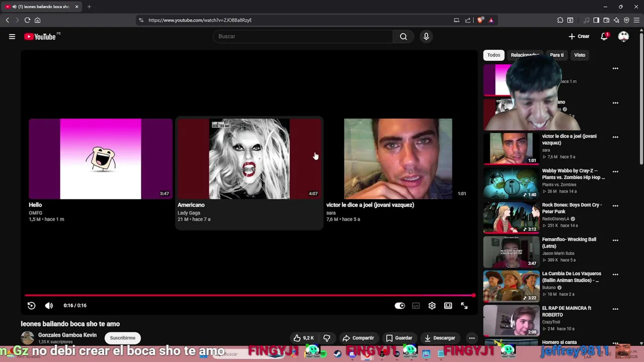Open the Brave VPN shield icon
644x362 pixels.
(x=626, y=20)
